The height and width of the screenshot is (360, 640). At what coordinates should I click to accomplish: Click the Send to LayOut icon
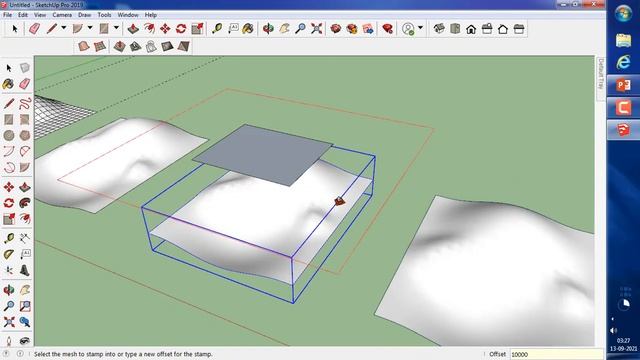[368, 29]
